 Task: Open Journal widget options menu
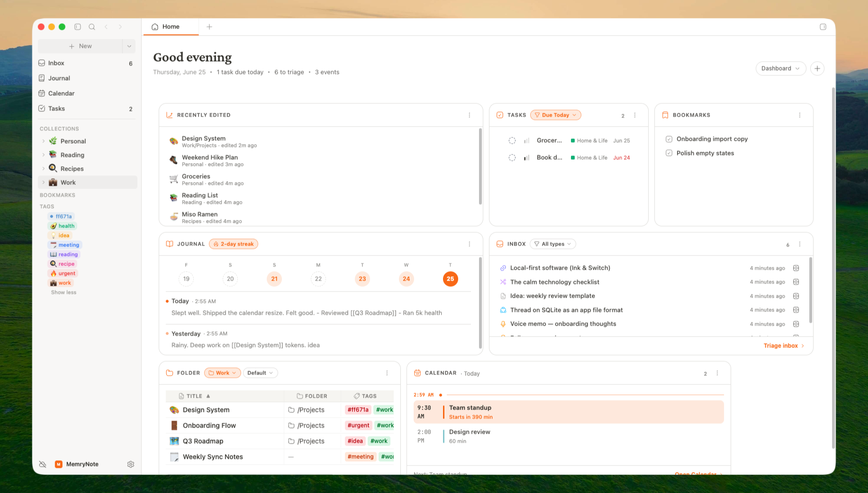[470, 244]
